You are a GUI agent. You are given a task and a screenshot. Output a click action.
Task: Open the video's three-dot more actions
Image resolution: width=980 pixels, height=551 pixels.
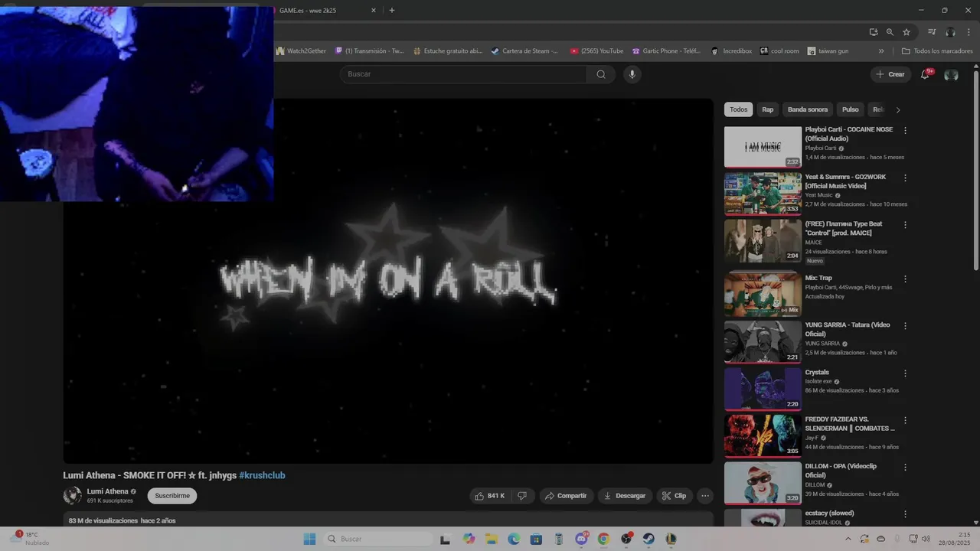pos(705,496)
